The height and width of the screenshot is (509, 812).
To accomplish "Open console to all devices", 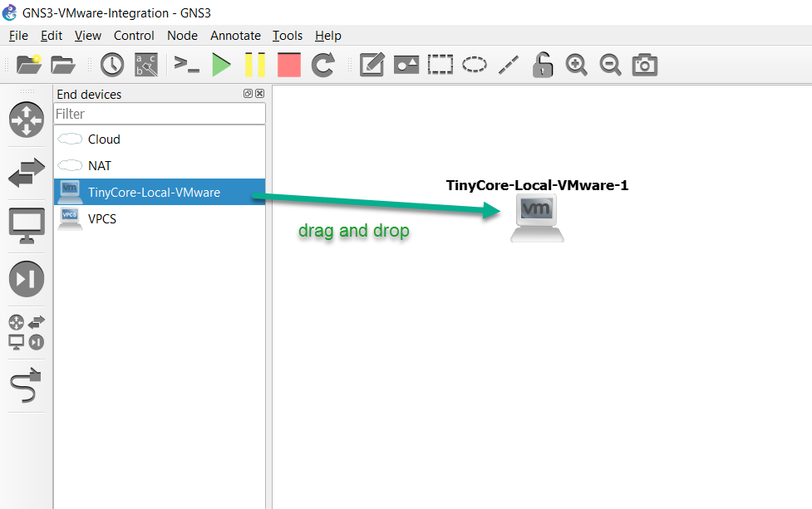I will coord(186,65).
